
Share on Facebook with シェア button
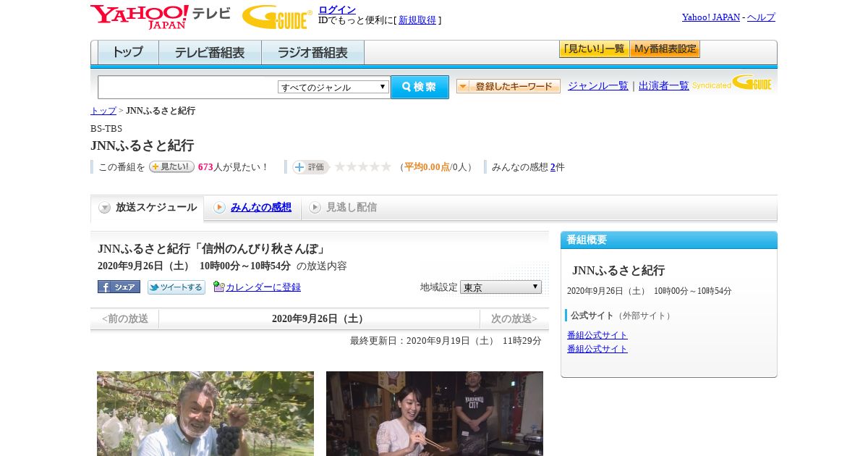[x=119, y=287]
